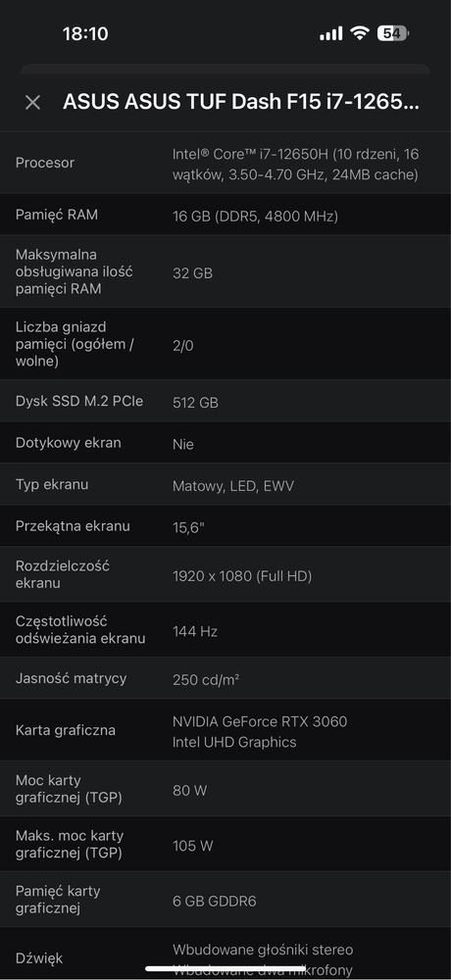Select the Dysk SSD M.2 PCIe row
451x980 pixels.
(225, 401)
